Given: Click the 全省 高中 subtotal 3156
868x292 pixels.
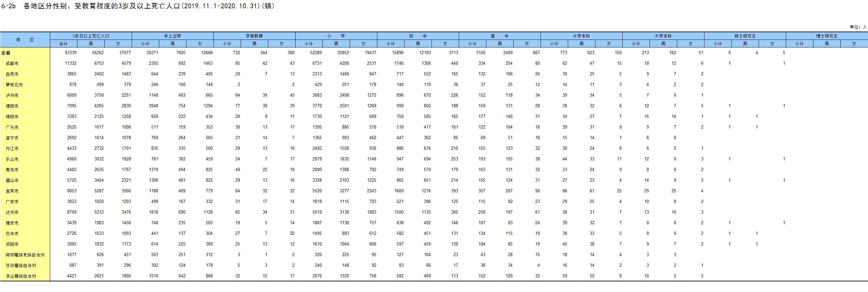Looking at the screenshot, I should coord(481,52).
